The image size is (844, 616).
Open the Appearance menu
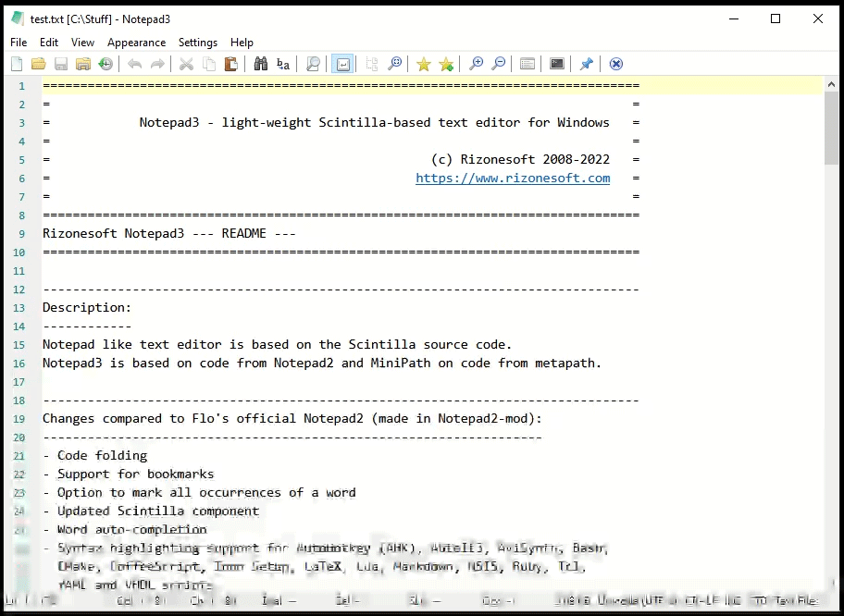pyautogui.click(x=136, y=43)
